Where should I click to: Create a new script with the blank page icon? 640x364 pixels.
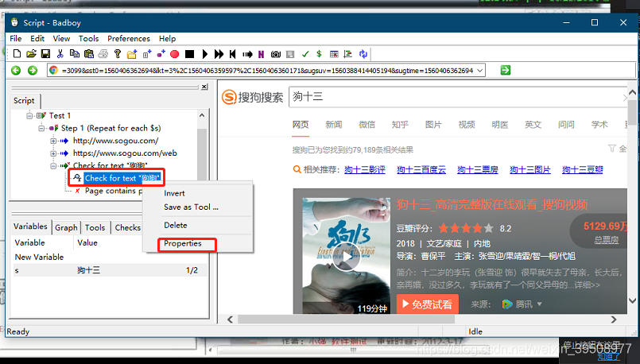[x=17, y=53]
